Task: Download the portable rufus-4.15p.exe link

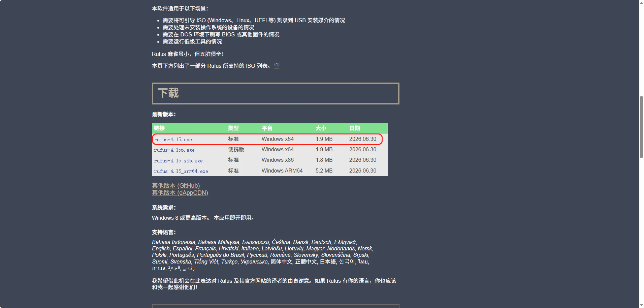Action: click(x=174, y=150)
